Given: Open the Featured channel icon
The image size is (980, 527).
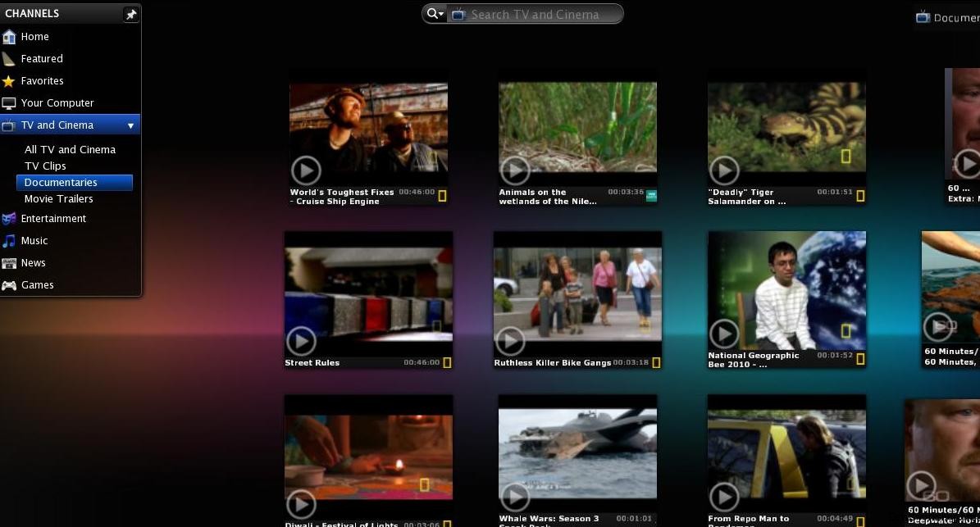Looking at the screenshot, I should click(x=9, y=59).
